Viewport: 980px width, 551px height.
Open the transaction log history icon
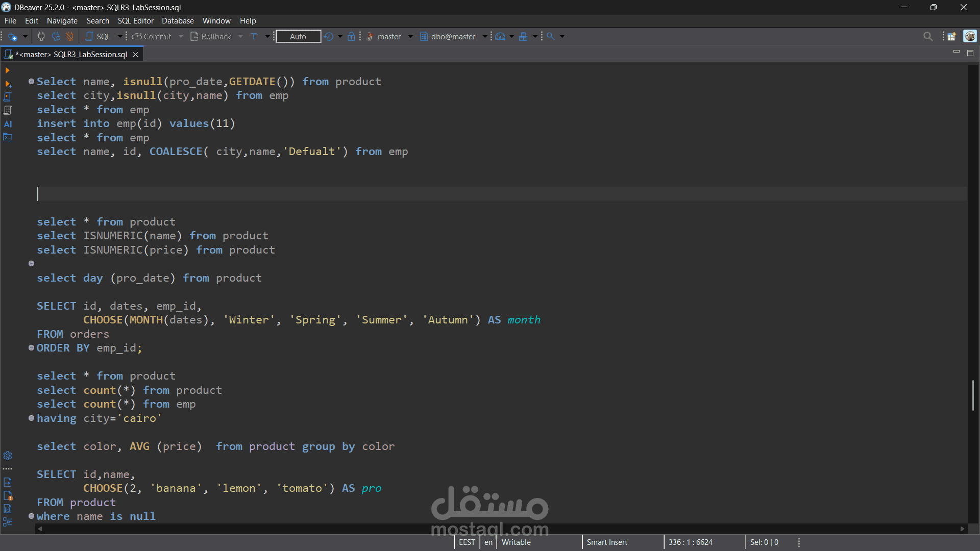[x=329, y=37]
